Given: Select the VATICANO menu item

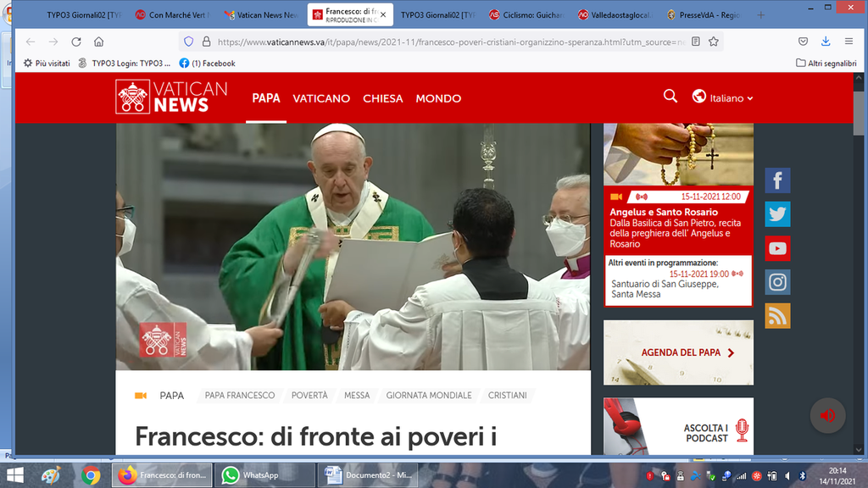Looking at the screenshot, I should (x=321, y=98).
